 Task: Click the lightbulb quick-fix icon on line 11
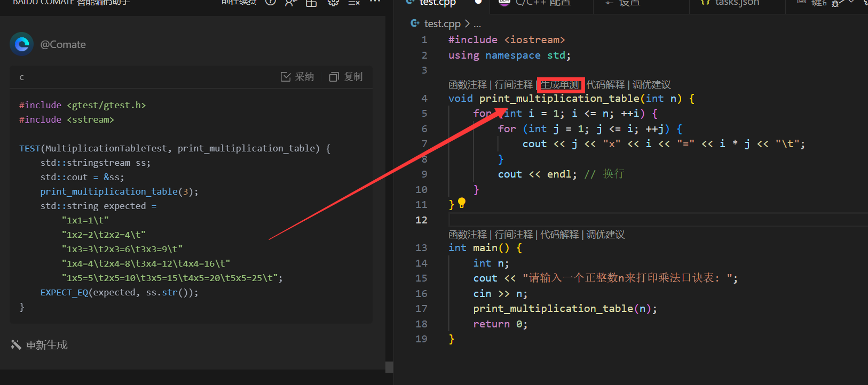[x=462, y=203]
